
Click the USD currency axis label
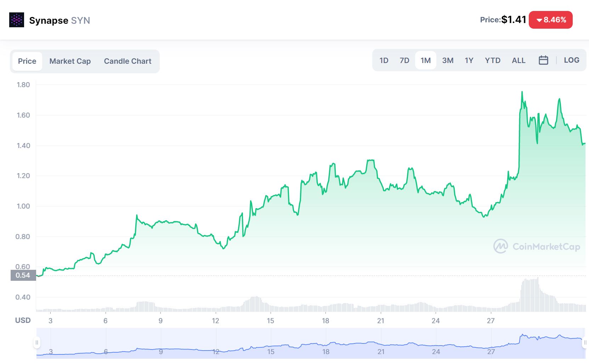tap(23, 320)
